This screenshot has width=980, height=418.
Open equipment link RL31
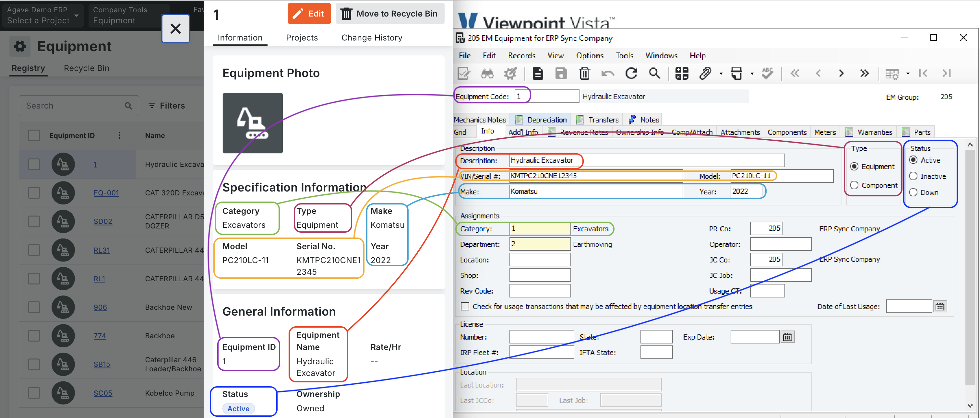102,250
